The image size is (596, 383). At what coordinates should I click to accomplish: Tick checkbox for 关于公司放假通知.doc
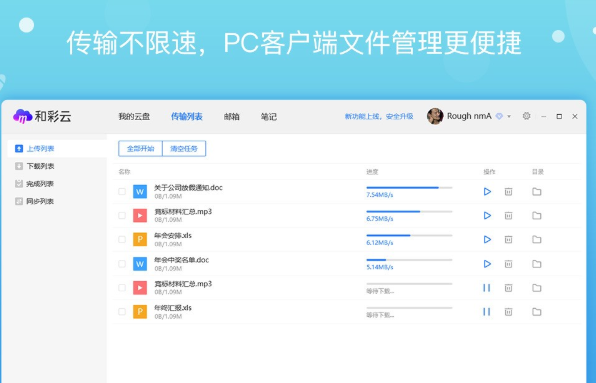(122, 192)
